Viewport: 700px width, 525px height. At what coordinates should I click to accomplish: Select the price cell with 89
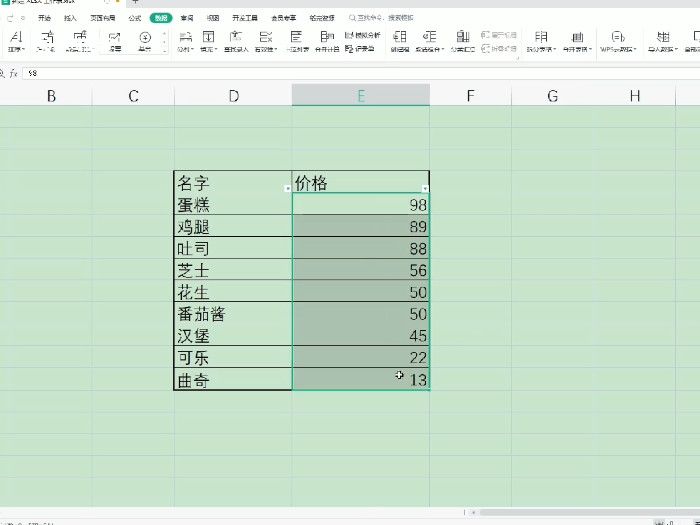point(361,226)
